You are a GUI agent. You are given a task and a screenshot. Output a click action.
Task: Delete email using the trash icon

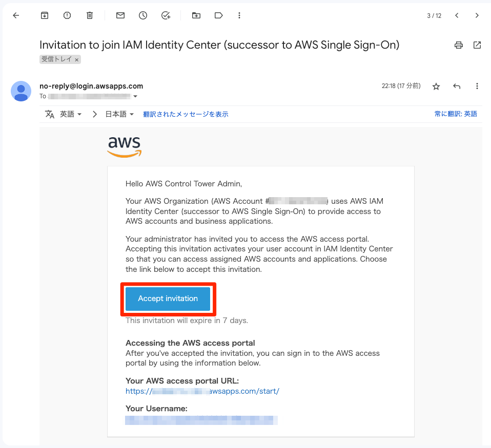[90, 15]
